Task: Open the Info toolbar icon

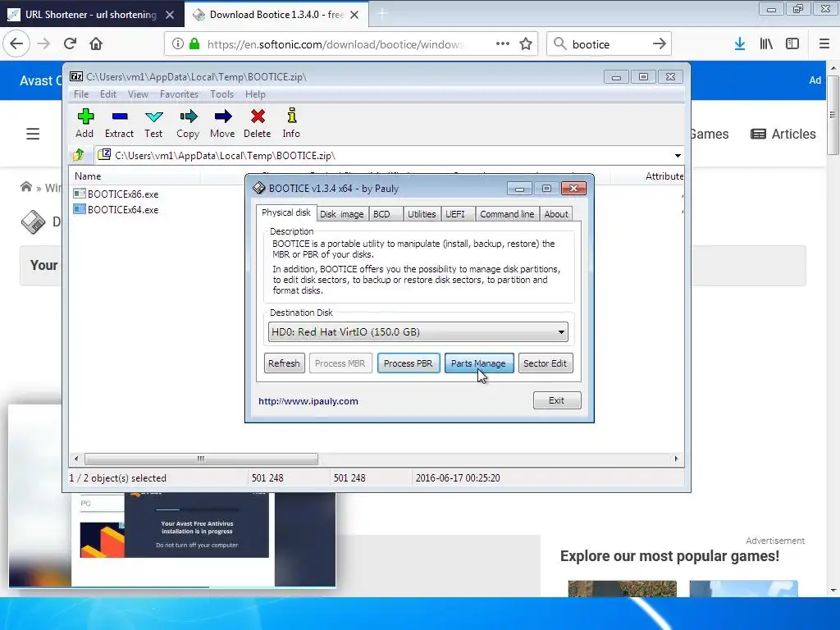Action: (x=291, y=123)
